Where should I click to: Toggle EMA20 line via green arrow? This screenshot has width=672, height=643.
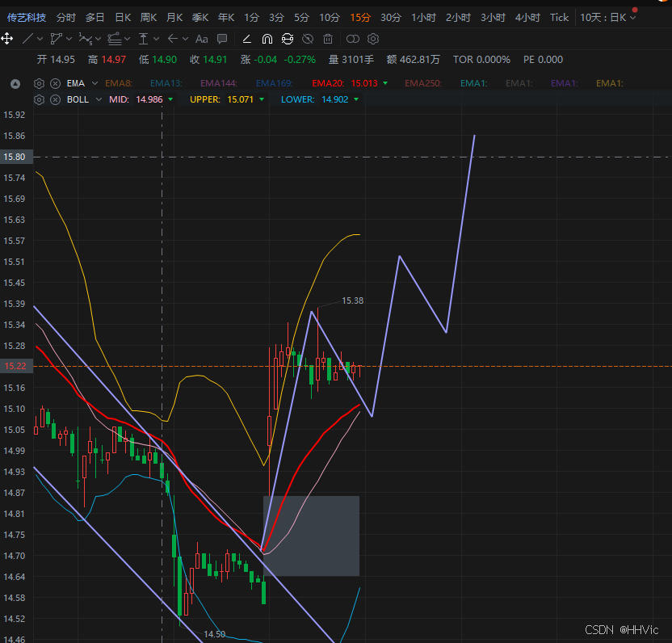385,83
